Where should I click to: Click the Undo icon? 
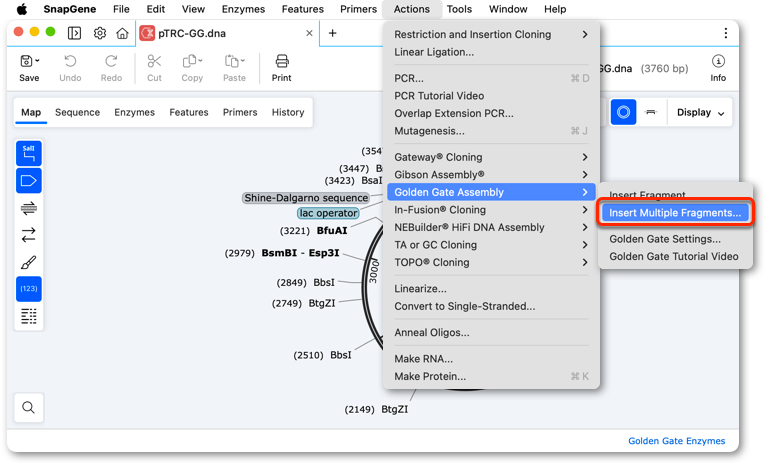70,61
